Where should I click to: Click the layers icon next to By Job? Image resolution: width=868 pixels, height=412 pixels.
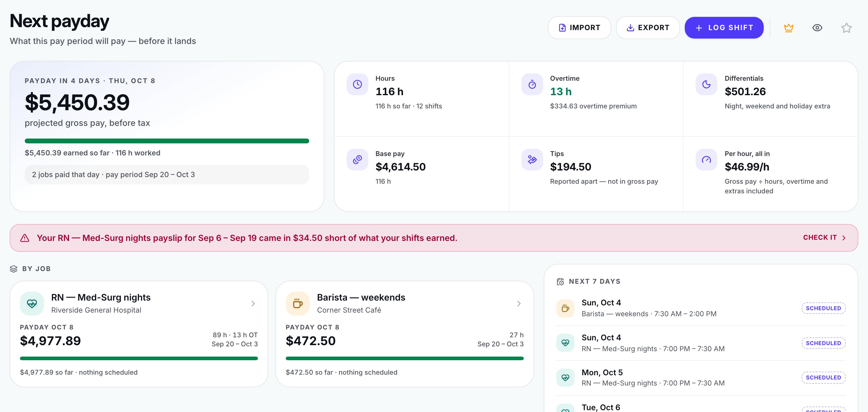pyautogui.click(x=14, y=269)
